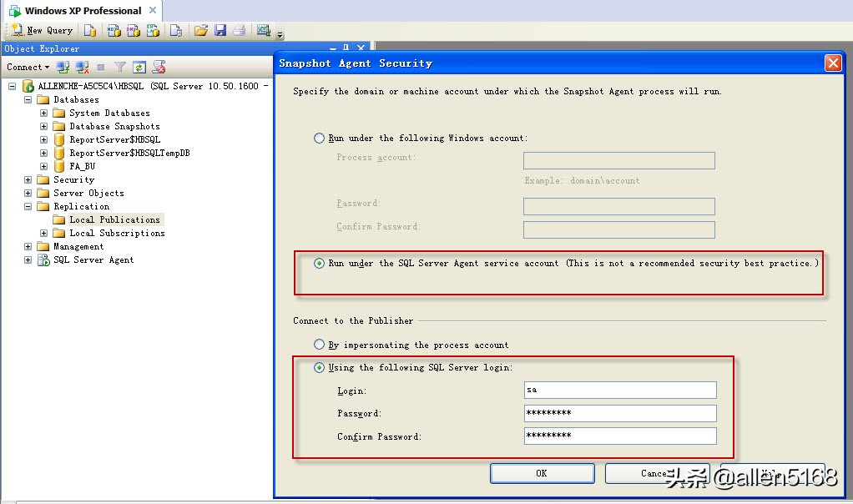The image size is (853, 504).
Task: Open a new XMLA query
Action: (x=152, y=31)
